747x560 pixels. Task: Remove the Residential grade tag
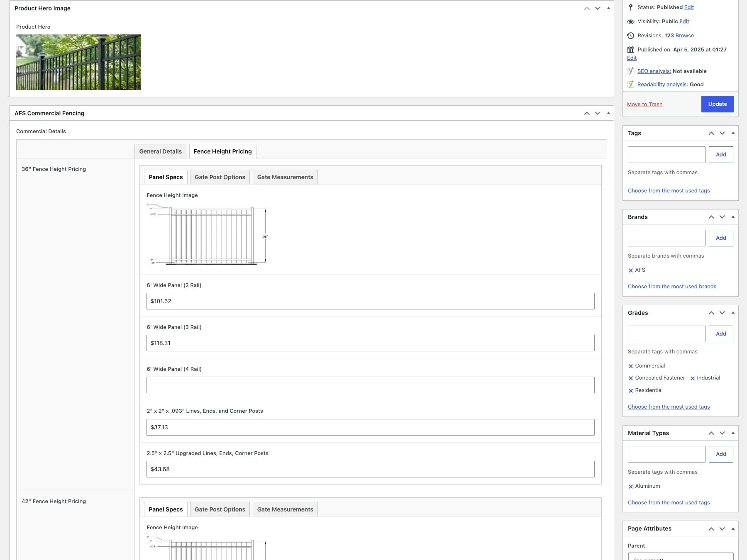(631, 391)
